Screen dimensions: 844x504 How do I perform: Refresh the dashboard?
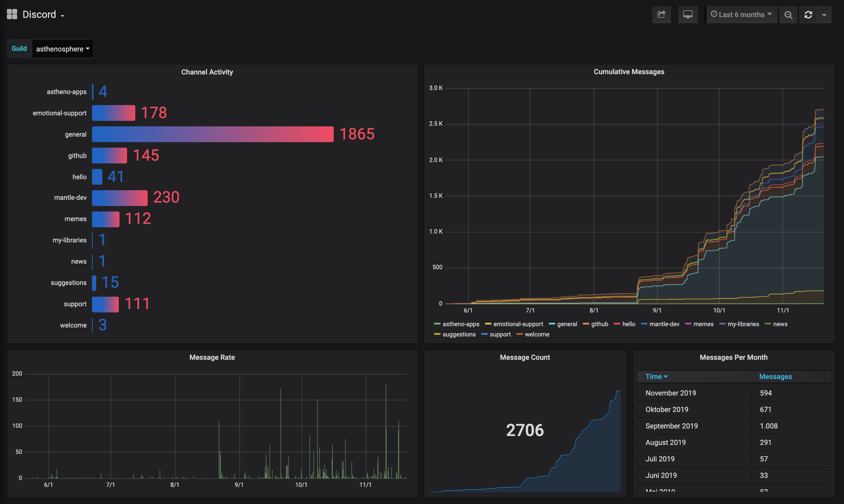pos(808,15)
